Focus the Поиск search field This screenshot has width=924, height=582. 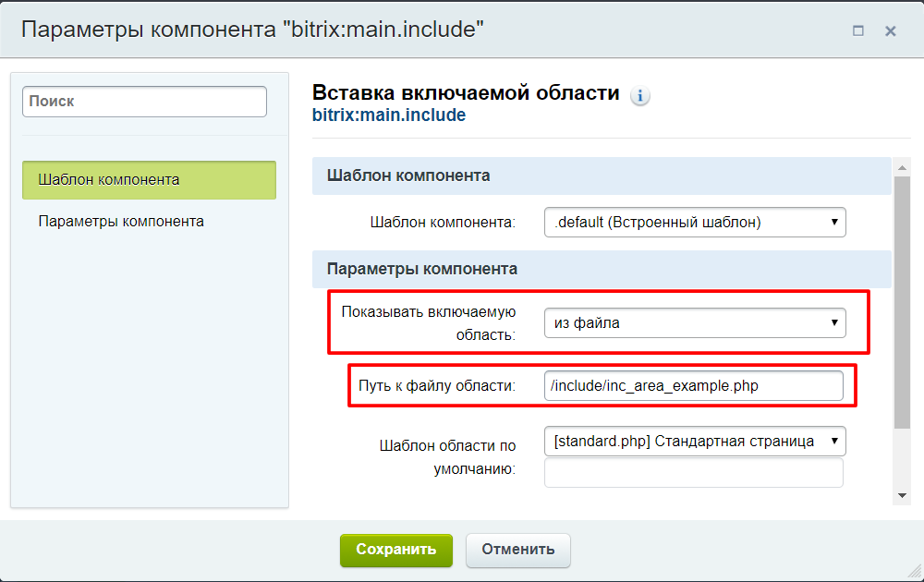pos(144,102)
